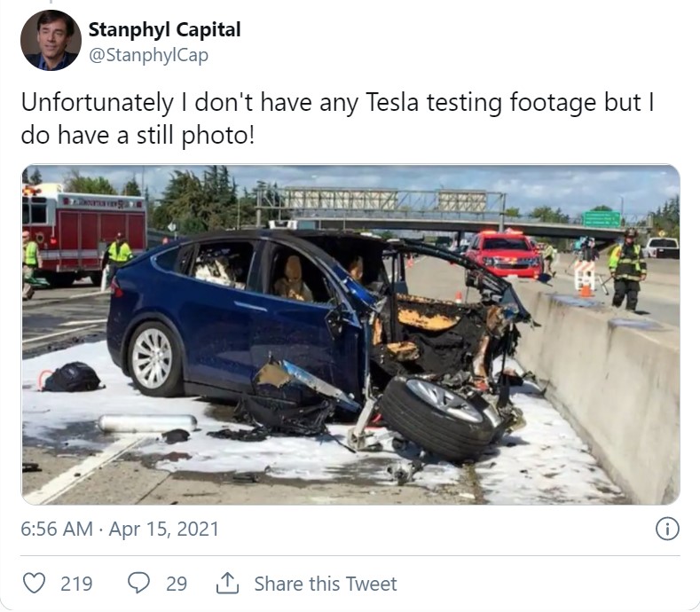The image size is (700, 612).
Task: Click the 219 likes count
Action: pos(76,584)
